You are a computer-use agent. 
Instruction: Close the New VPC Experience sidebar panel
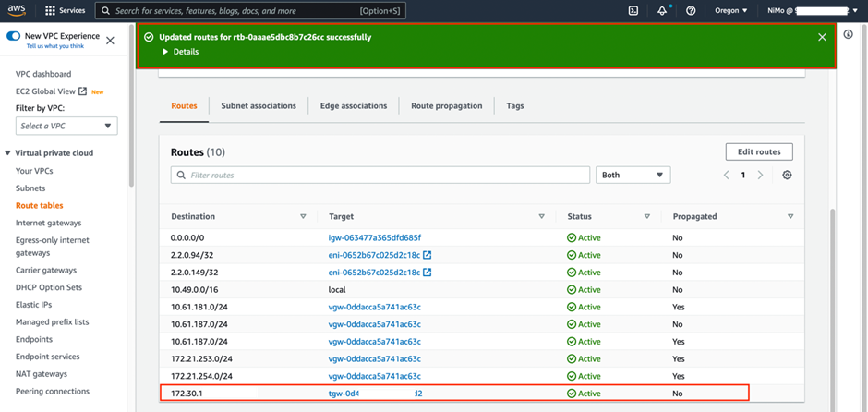pyautogui.click(x=110, y=40)
